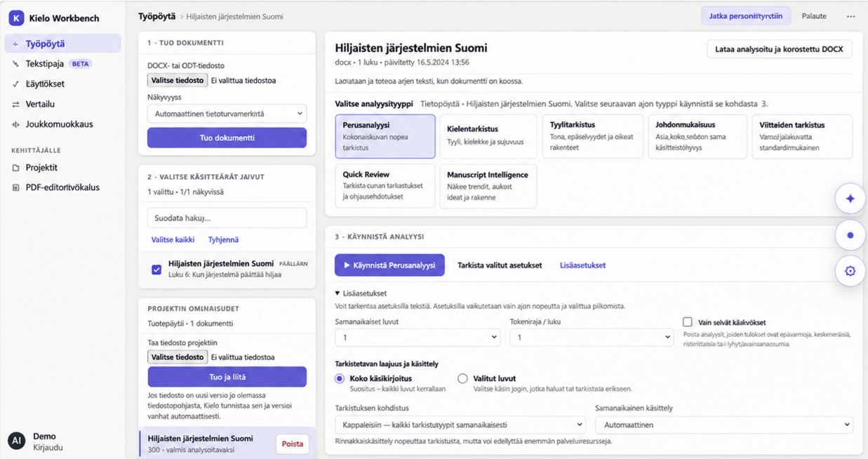Screen dimensions: 868x459
Task: Click the Projektit folder icon
Action: (16, 168)
